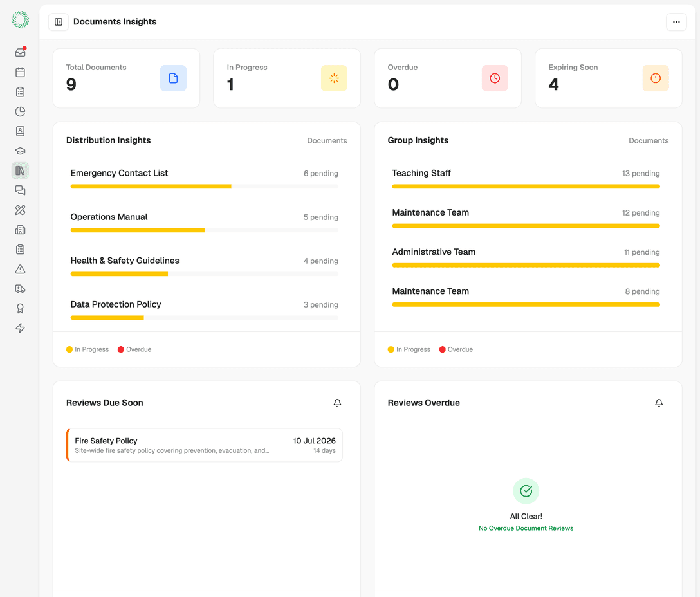
Task: Open the building icon in sidebar
Action: [20, 230]
